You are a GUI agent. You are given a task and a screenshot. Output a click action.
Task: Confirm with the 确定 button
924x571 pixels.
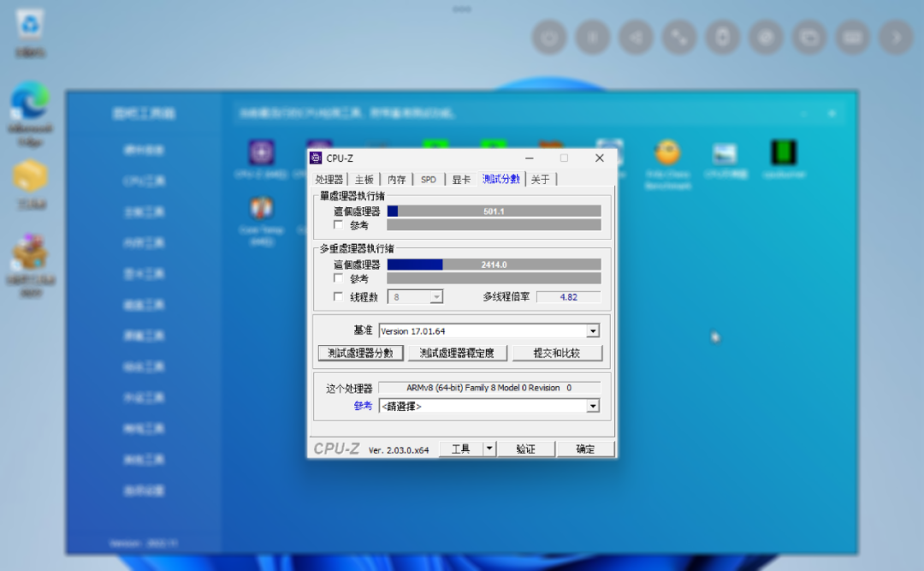pos(585,449)
